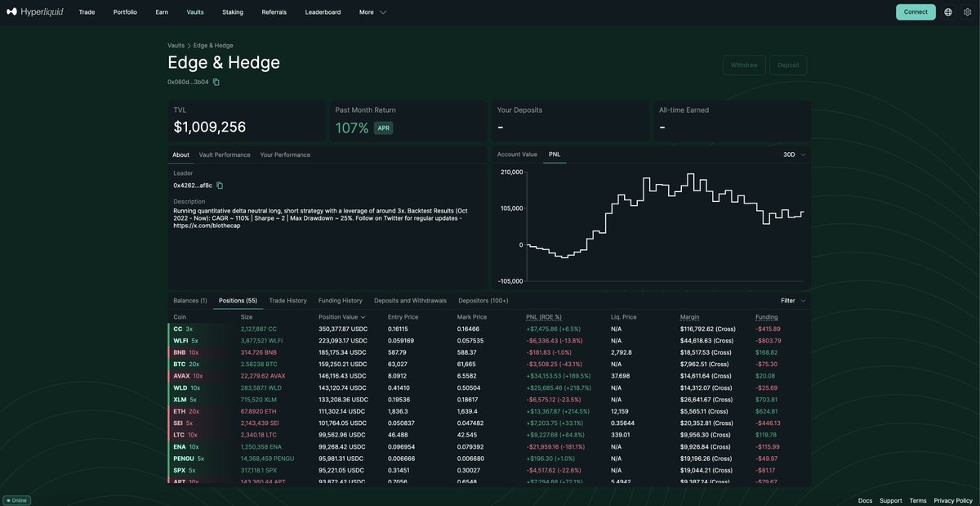Image resolution: width=980 pixels, height=506 pixels.
Task: Click the PNL (ROE %) column header
Action: coord(545,317)
